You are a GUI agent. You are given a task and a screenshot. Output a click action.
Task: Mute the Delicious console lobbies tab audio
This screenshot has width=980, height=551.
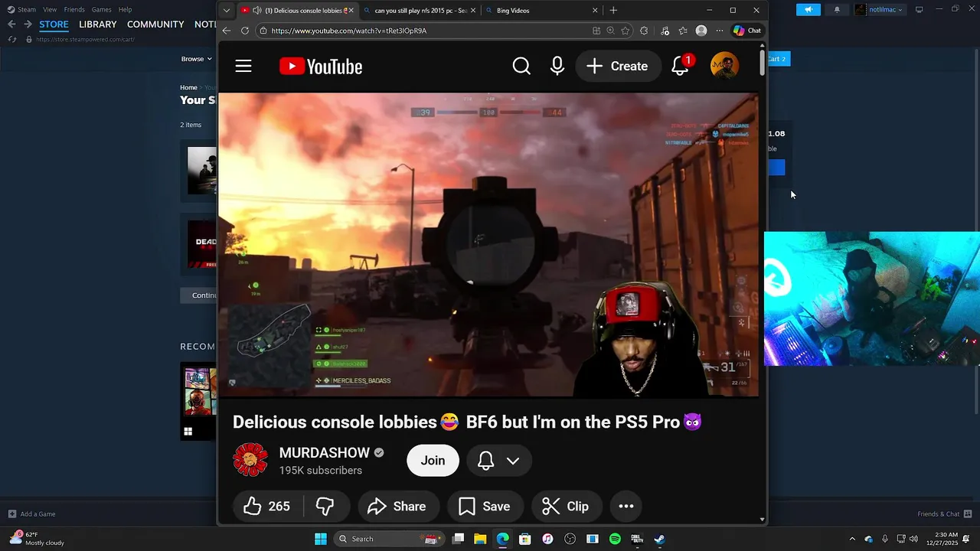[x=257, y=11]
